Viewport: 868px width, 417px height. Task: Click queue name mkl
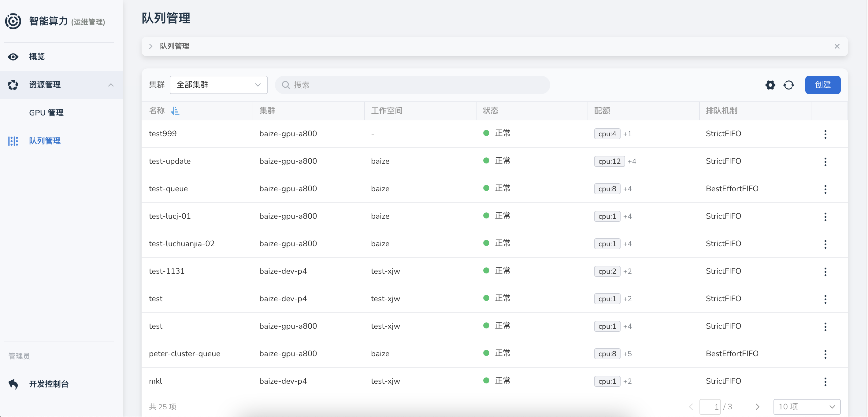click(155, 381)
